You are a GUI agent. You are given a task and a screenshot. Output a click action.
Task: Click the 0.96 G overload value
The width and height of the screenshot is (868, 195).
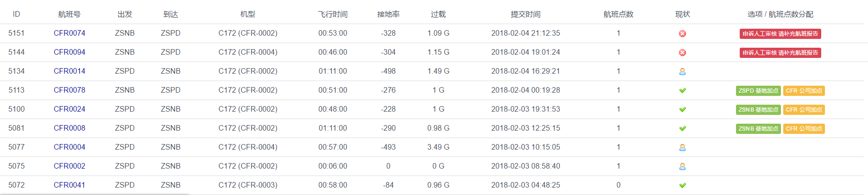point(438,185)
